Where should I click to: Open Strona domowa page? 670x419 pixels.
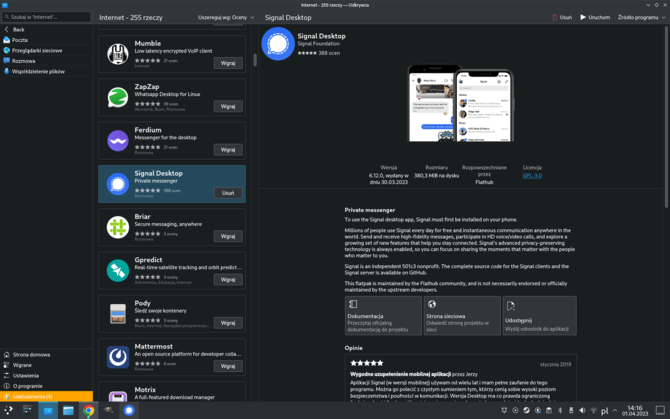tap(46, 355)
